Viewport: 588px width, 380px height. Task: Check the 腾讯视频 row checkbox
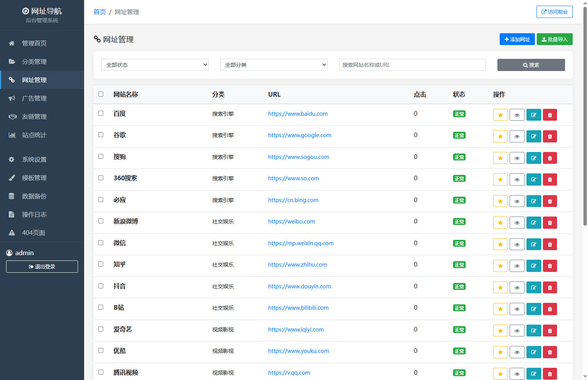101,372
